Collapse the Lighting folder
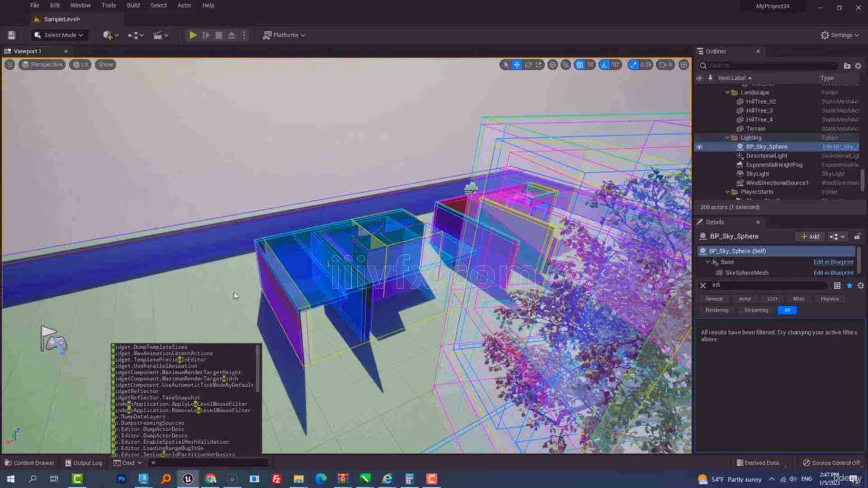 727,138
